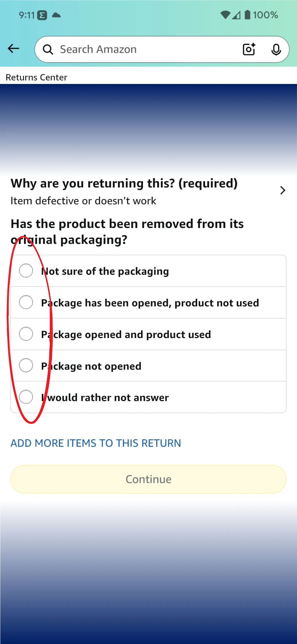This screenshot has width=297, height=644.
Task: Tap the search magnifier icon
Action: click(x=48, y=49)
